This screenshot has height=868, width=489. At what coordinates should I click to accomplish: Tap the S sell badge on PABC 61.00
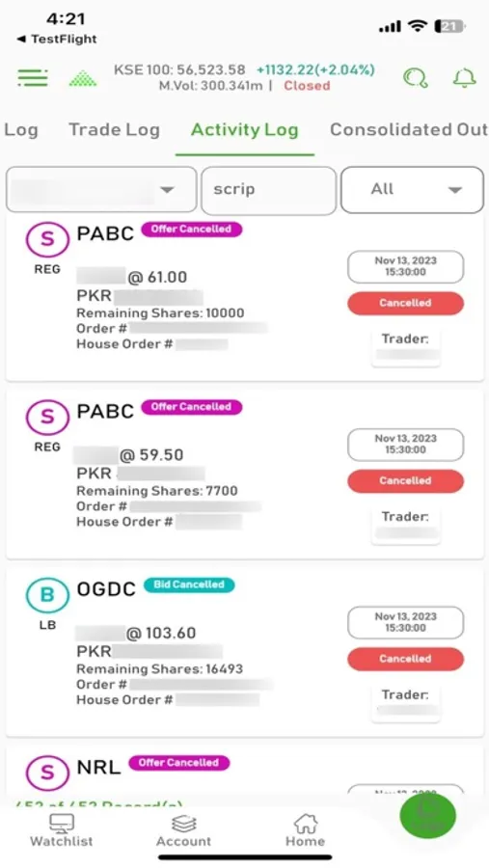pyautogui.click(x=47, y=238)
